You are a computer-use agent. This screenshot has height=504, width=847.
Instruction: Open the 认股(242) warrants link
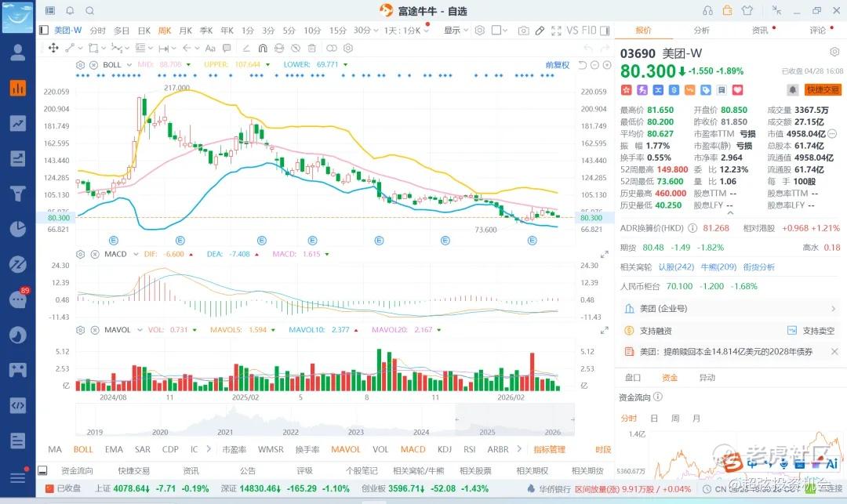click(x=676, y=267)
